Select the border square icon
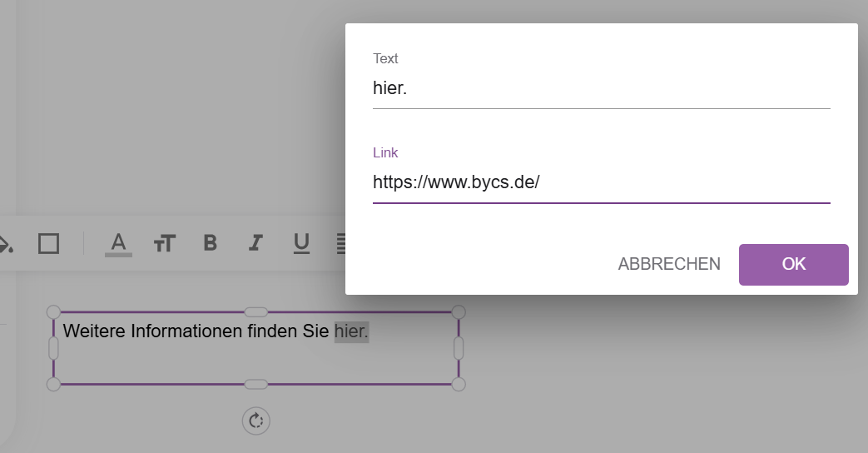The height and width of the screenshot is (453, 868). coord(49,244)
